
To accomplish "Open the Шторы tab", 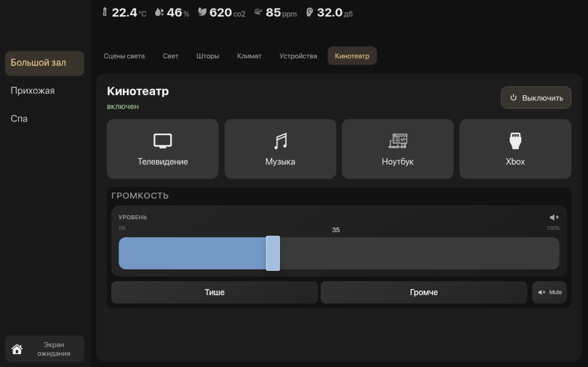I will [208, 56].
